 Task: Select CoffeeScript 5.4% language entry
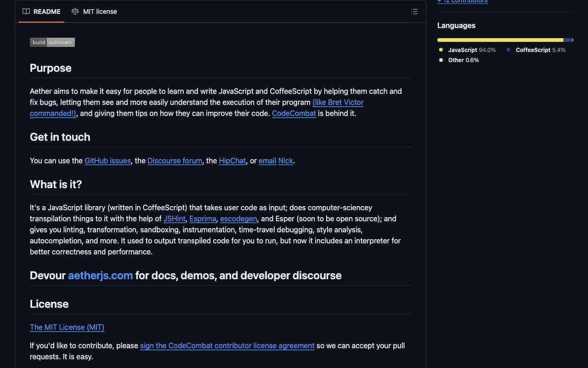tap(536, 50)
